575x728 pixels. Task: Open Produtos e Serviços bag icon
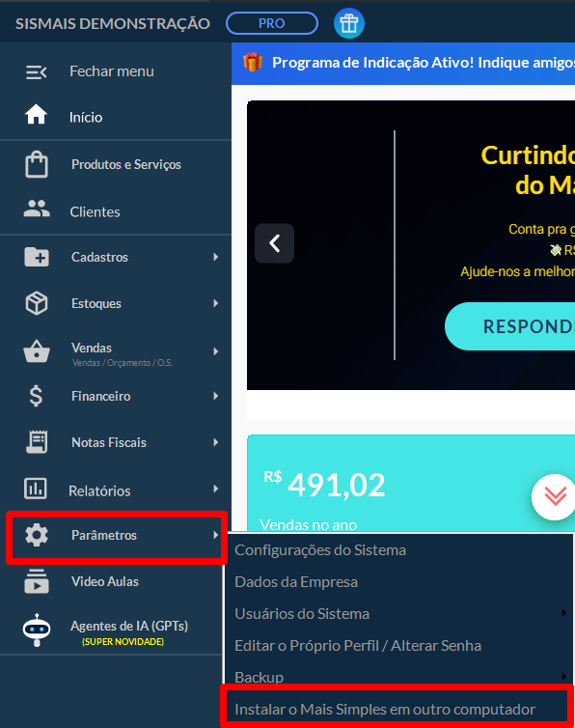[37, 164]
